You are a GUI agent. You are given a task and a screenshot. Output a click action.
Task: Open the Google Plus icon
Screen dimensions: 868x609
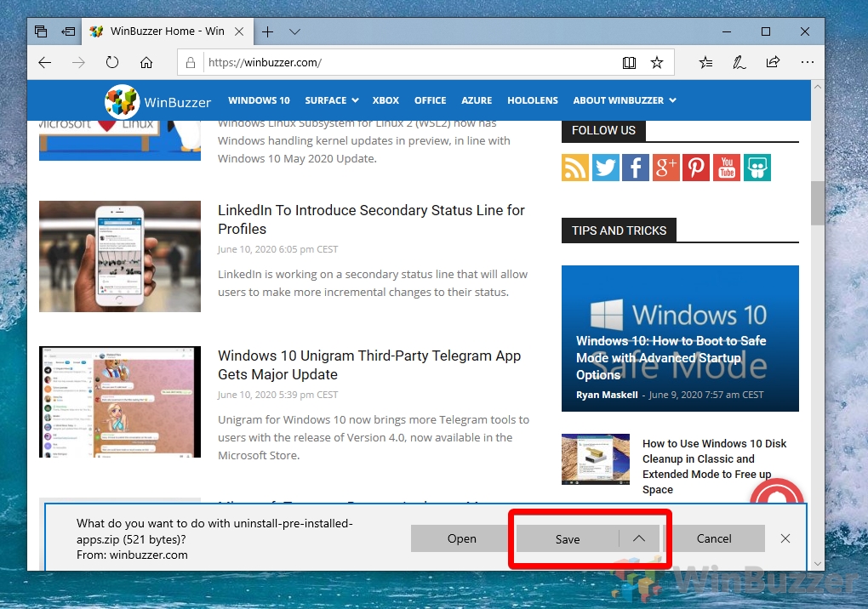[666, 168]
